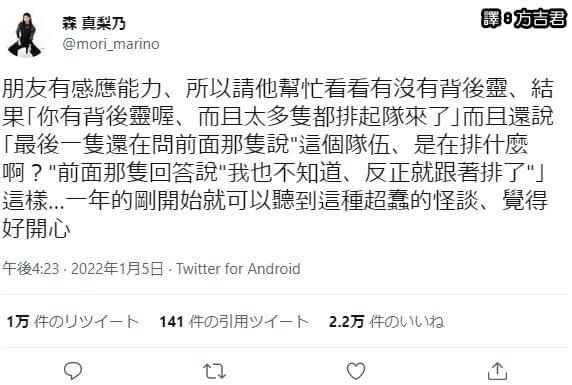Select the date 2022年1月5日
This screenshot has width=572, height=385.
117,269
